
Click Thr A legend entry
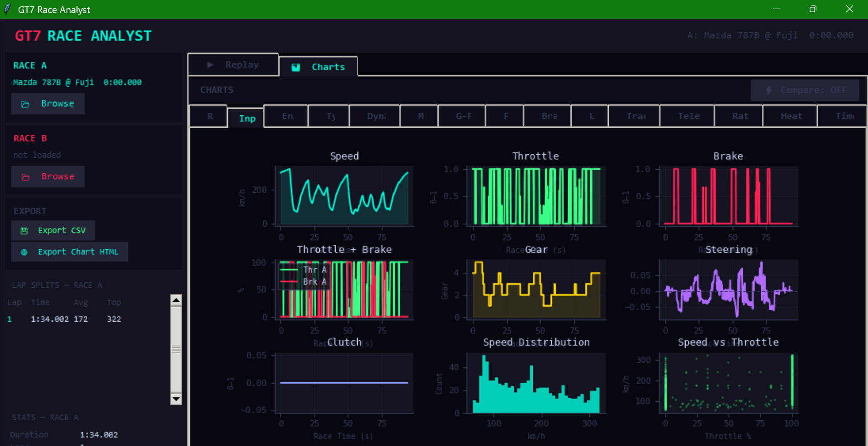click(x=304, y=270)
